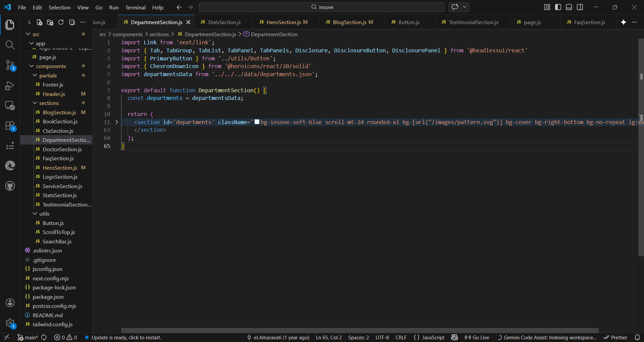Switch to the HeroSection.js tab
The image size is (644, 342).
coord(283,23)
